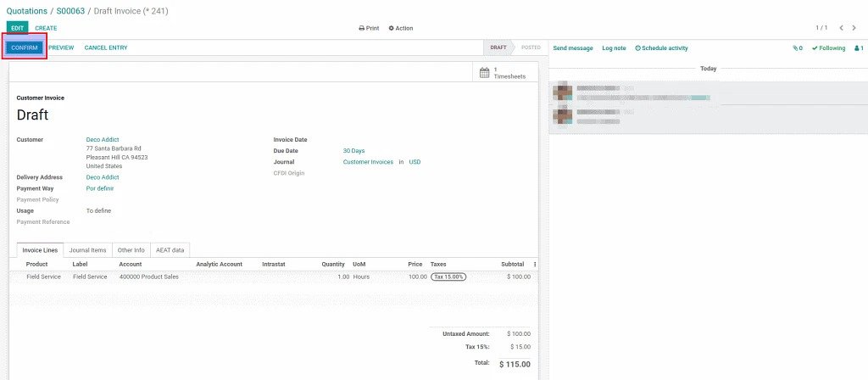Click the Create button
This screenshot has height=380, width=868.
pyautogui.click(x=46, y=28)
